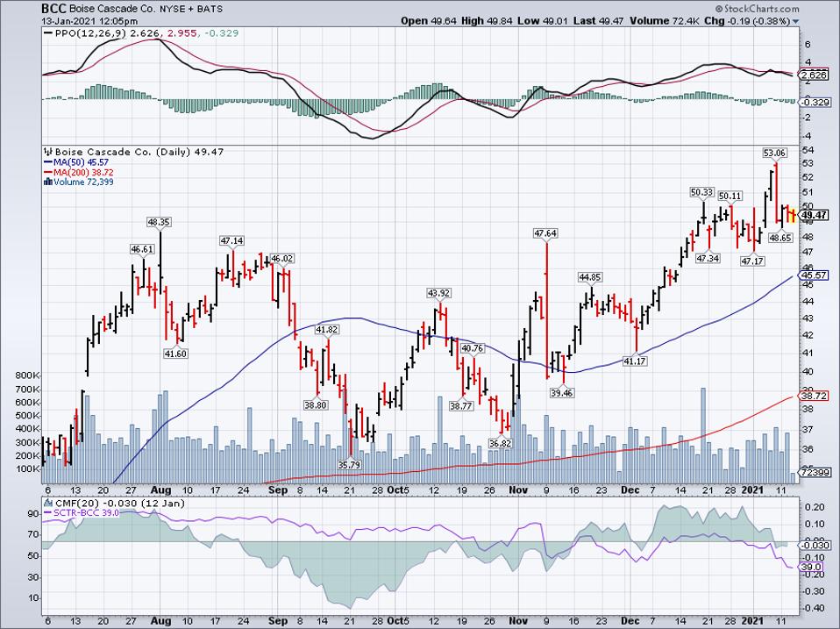Click the MA(200) 38.72 legend entry
The width and height of the screenshot is (840, 629).
pyautogui.click(x=79, y=172)
